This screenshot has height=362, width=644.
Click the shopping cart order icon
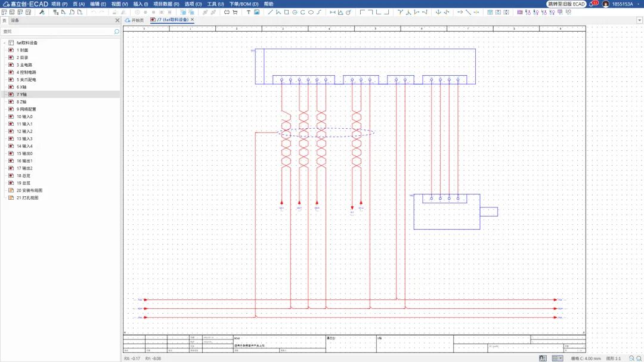coord(234,12)
